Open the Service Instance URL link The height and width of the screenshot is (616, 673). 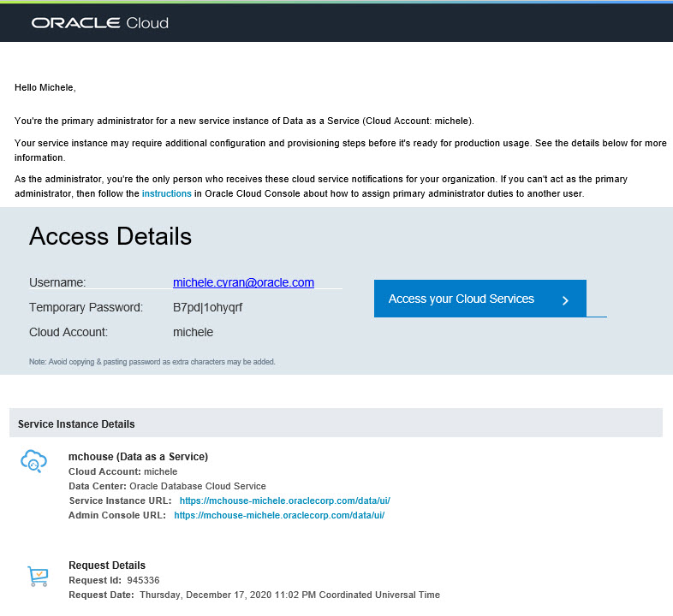coord(284,500)
